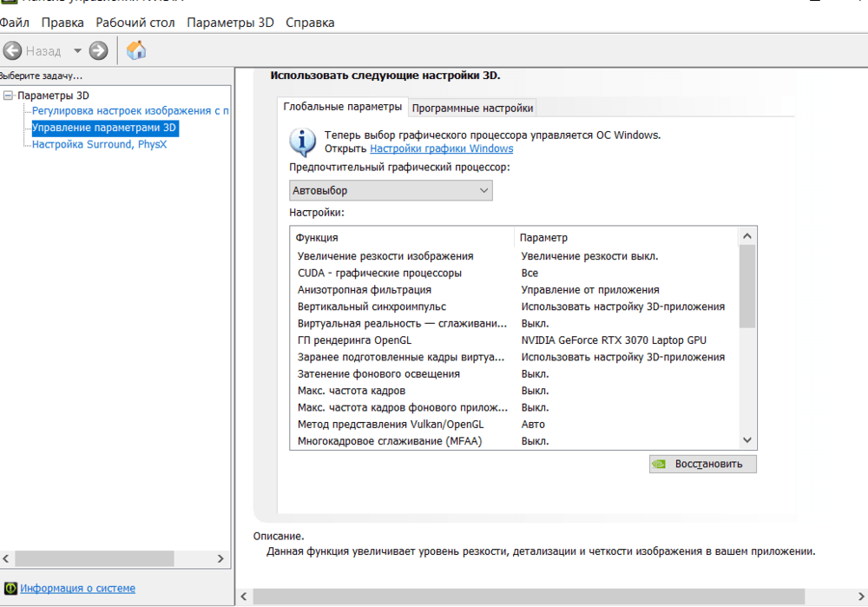The height and width of the screenshot is (607, 868).
Task: Click the settings list scroll-down arrow
Action: coord(747,440)
